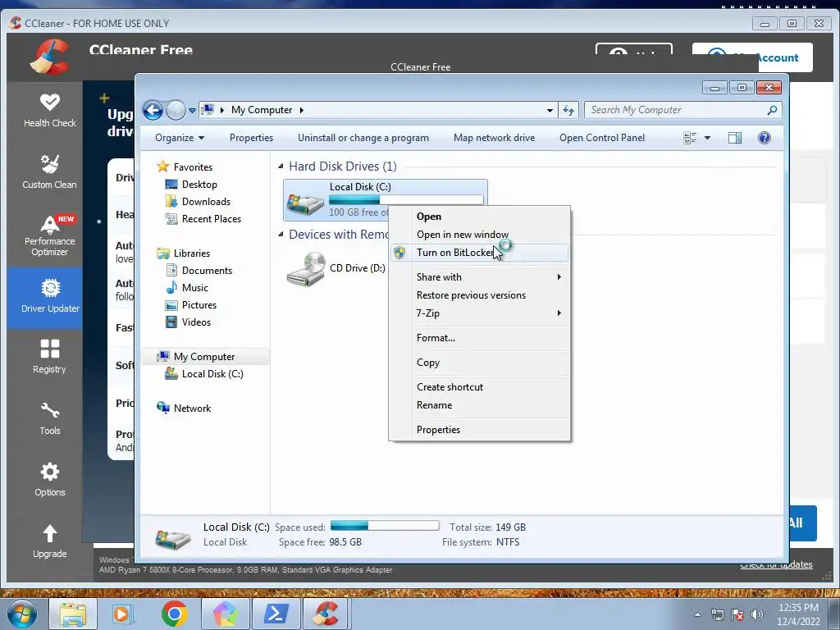Open Options in CCleaner sidebar
The image size is (840, 630).
pyautogui.click(x=49, y=480)
